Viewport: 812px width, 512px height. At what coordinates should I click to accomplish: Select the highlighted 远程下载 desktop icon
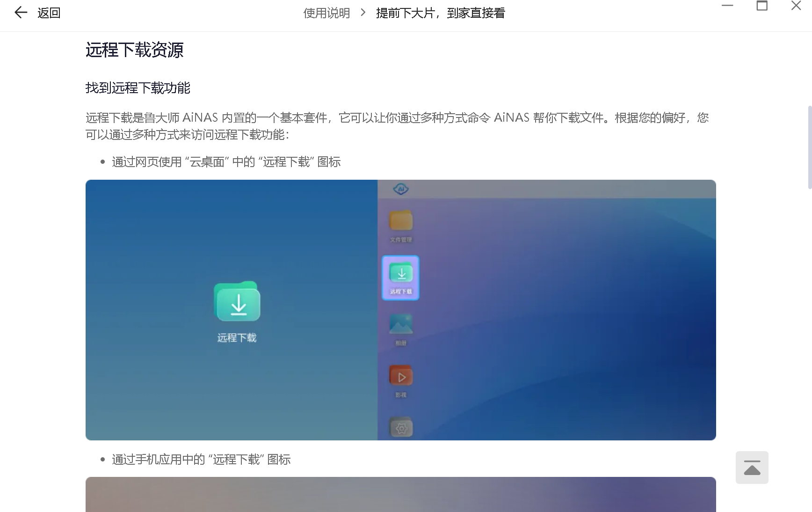click(401, 278)
